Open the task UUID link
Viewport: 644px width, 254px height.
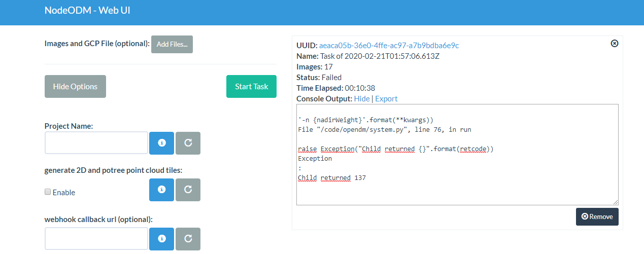[389, 45]
